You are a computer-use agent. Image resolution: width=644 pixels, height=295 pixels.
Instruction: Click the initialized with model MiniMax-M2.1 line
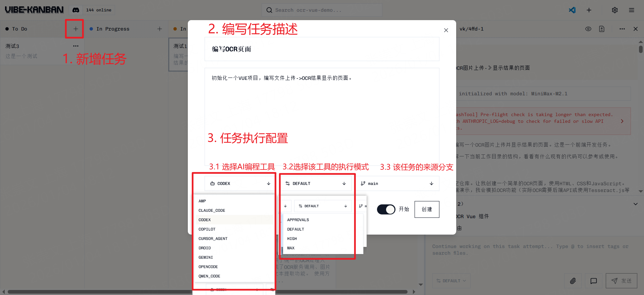(x=513, y=94)
